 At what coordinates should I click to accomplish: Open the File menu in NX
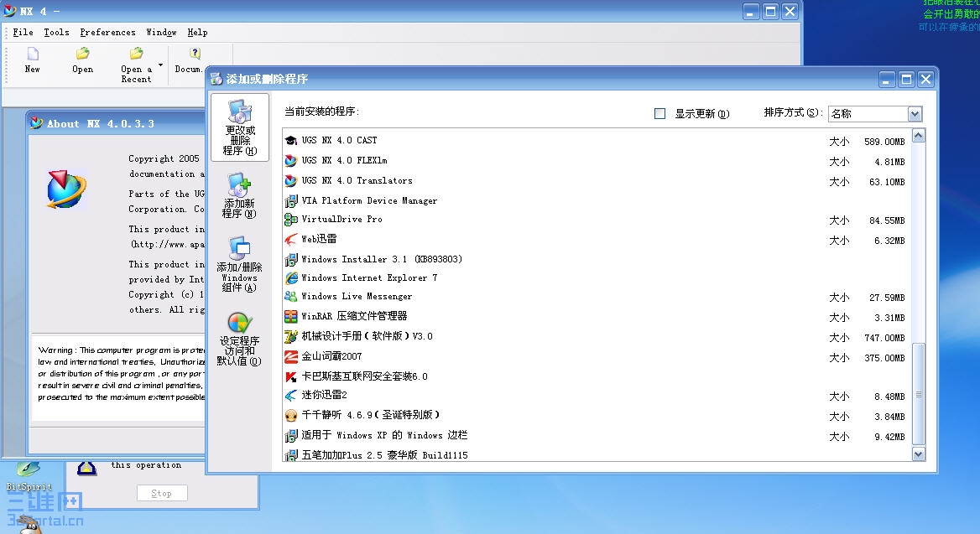(23, 32)
